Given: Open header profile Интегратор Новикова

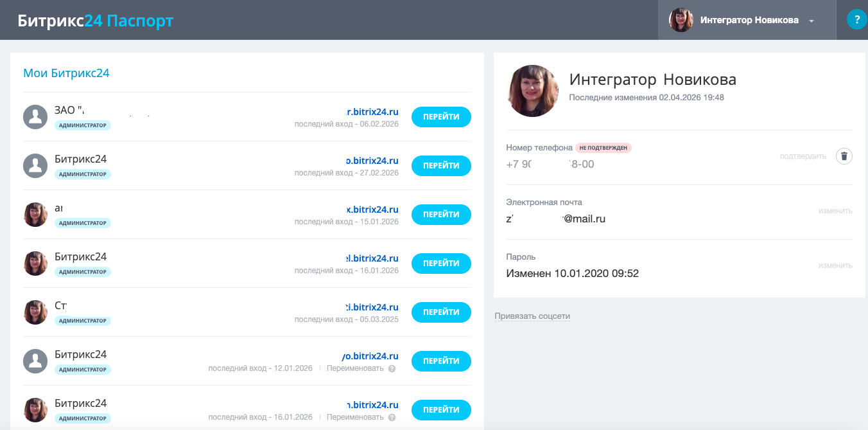Looking at the screenshot, I should point(747,20).
